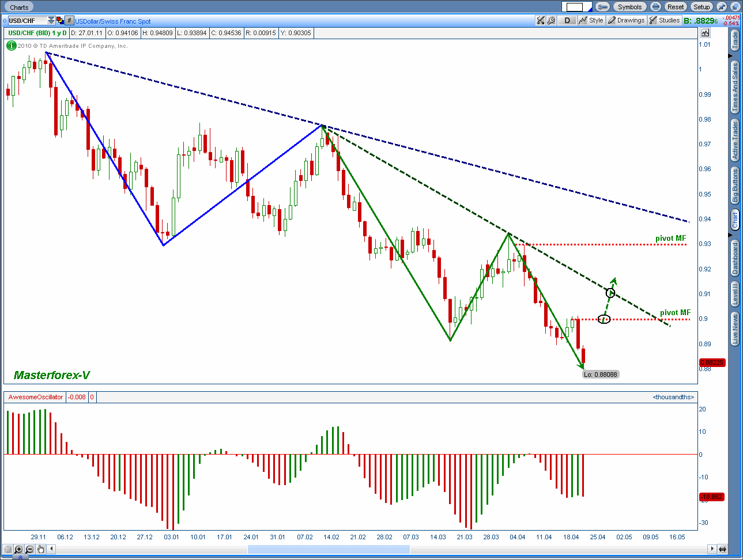743x560 pixels.
Task: Click the wrench link icon next to Symbols
Action: click(603, 7)
